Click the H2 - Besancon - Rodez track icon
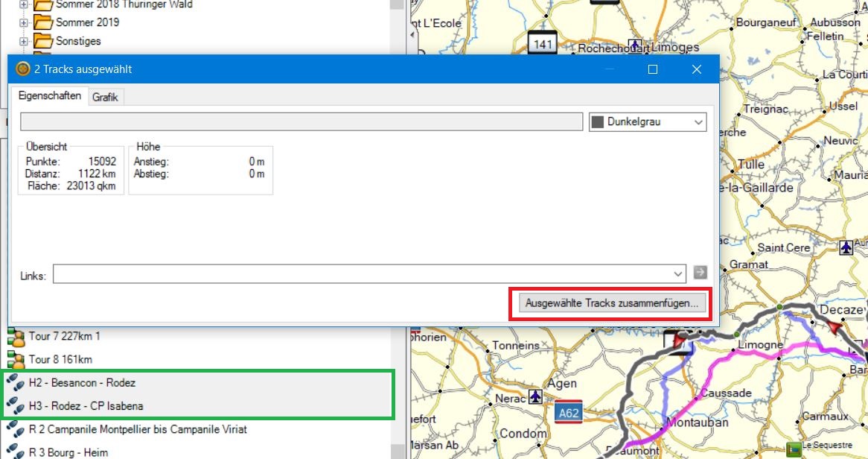The height and width of the screenshot is (459, 868). [15, 383]
